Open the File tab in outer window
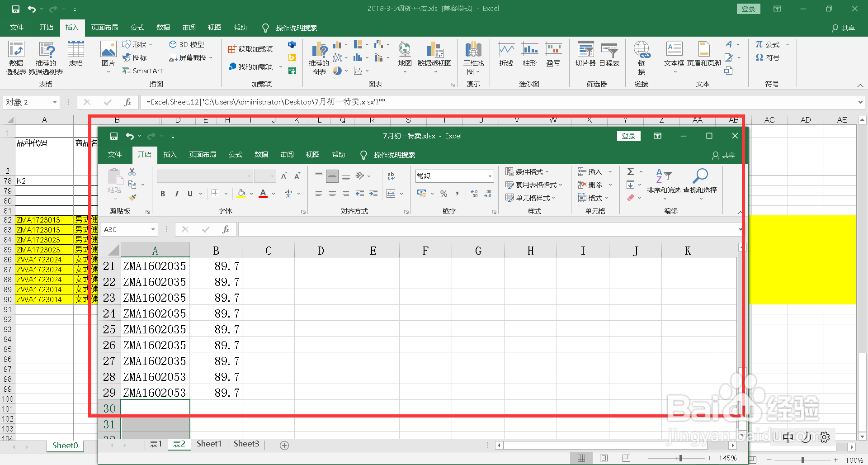 pyautogui.click(x=17, y=28)
